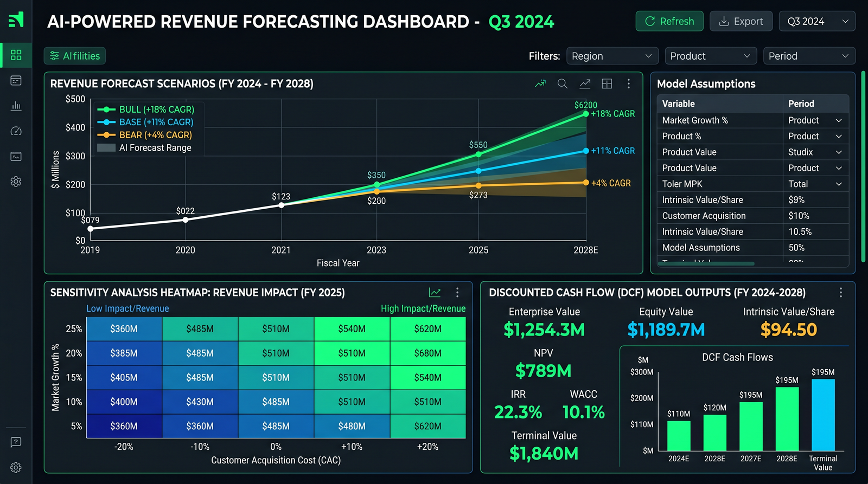Viewport: 868px width, 484px height.
Task: Open the bottom settings gear in sidebar
Action: point(16,467)
